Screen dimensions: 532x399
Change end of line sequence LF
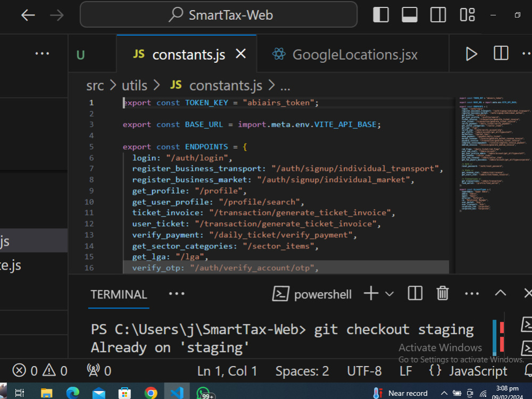(405, 371)
